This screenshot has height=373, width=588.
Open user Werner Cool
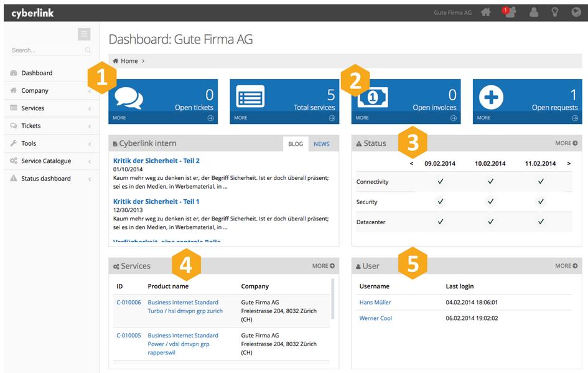[x=376, y=318]
